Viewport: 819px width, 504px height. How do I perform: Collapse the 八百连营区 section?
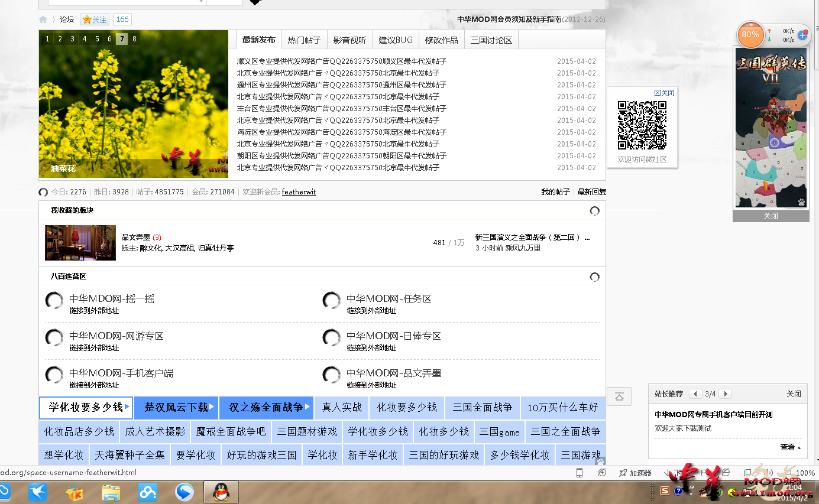[x=594, y=277]
